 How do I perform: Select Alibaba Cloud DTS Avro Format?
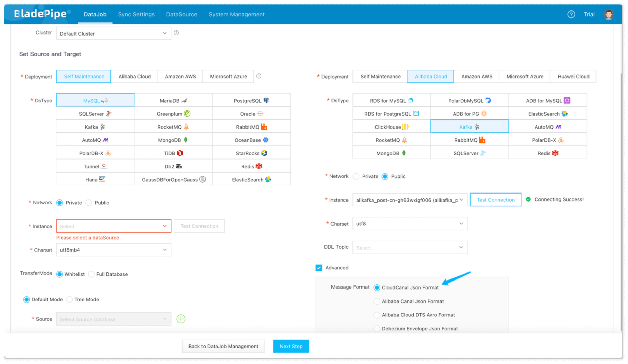coord(377,315)
